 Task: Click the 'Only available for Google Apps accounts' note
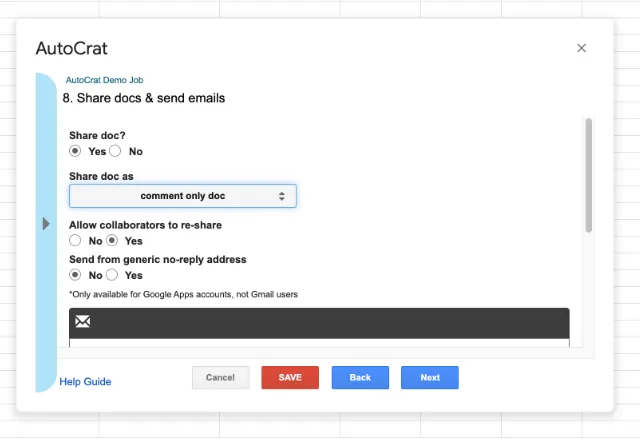point(183,294)
